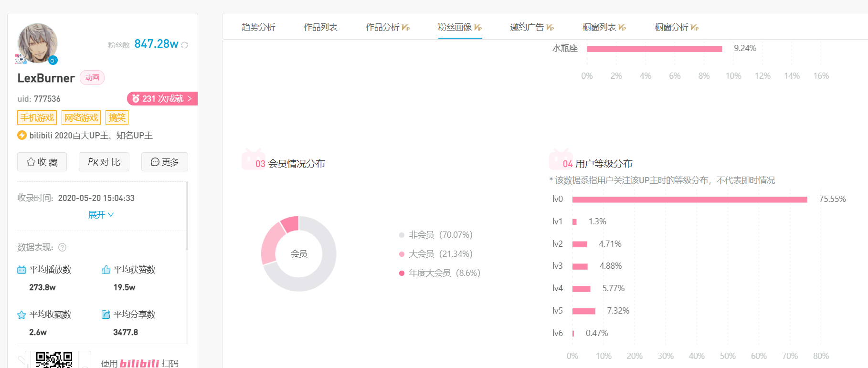Screen dimensions: 868x368
Task: Click the 平均分享数 share icon
Action: pyautogui.click(x=106, y=315)
